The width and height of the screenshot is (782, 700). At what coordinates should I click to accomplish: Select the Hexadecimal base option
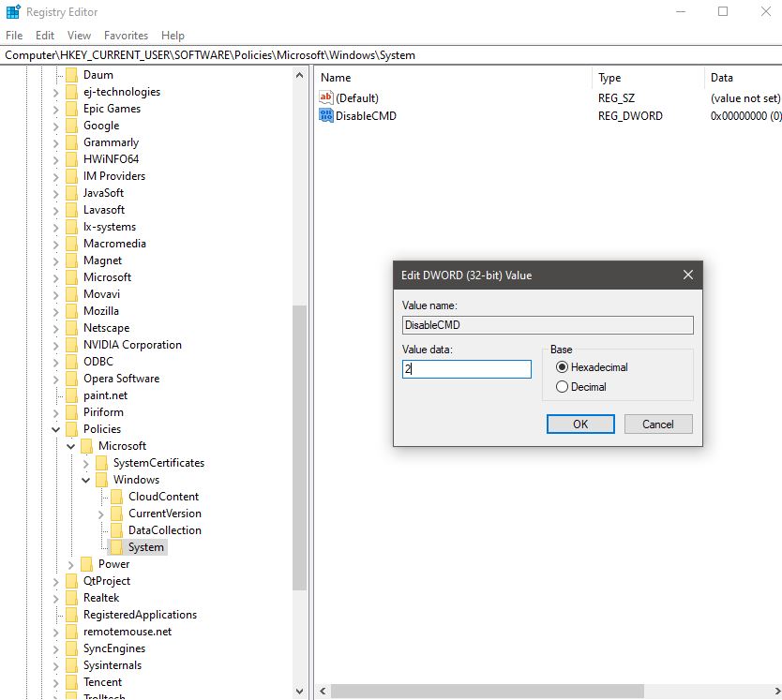(x=562, y=368)
